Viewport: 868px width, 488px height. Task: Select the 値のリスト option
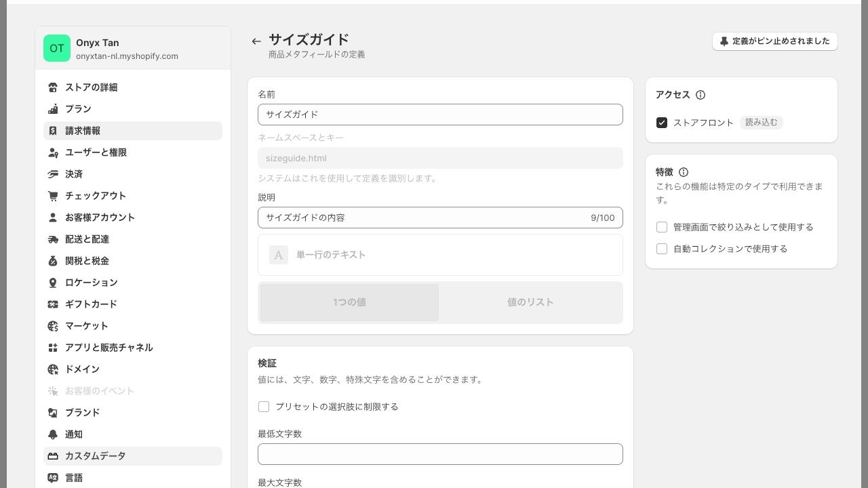click(x=530, y=302)
